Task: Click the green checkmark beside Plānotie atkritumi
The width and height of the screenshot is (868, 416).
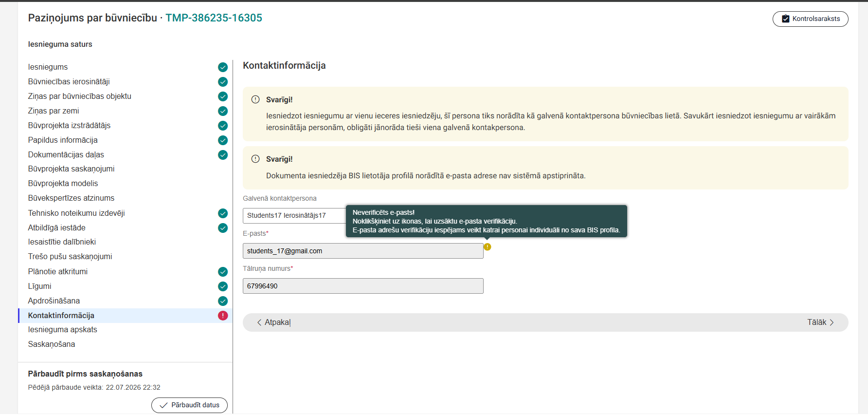Action: (223, 272)
